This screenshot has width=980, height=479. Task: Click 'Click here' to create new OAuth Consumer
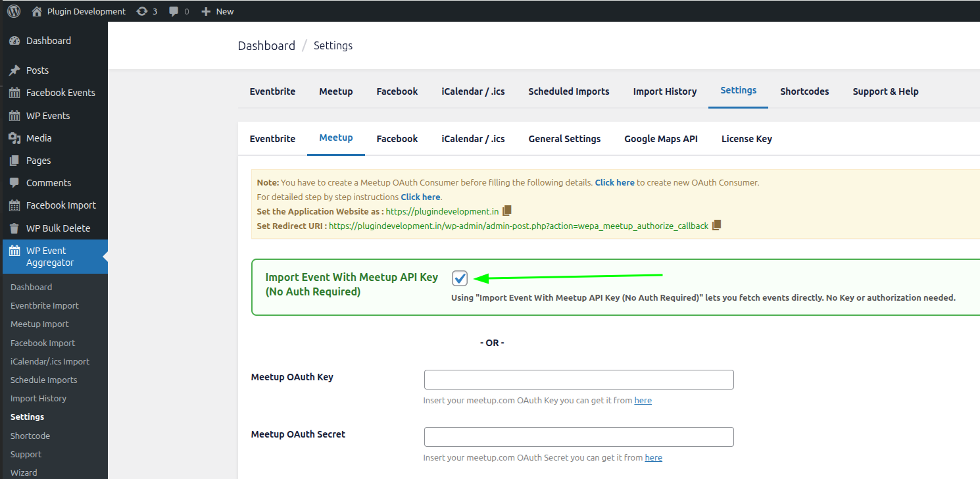[614, 182]
